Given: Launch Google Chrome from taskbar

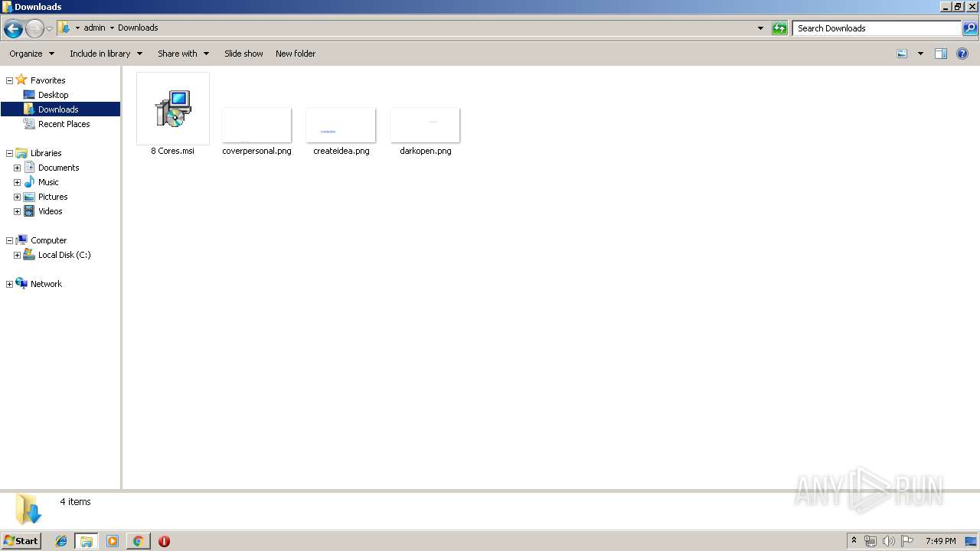Looking at the screenshot, I should tap(138, 541).
